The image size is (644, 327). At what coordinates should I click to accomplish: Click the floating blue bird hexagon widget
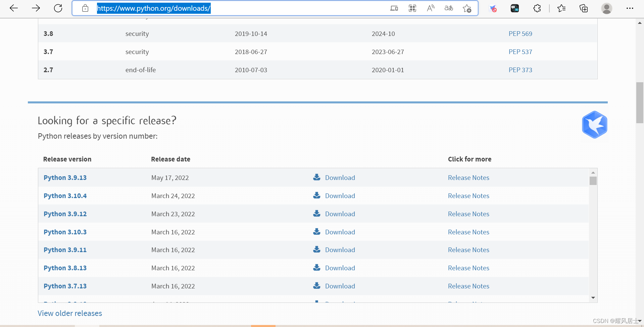point(595,125)
